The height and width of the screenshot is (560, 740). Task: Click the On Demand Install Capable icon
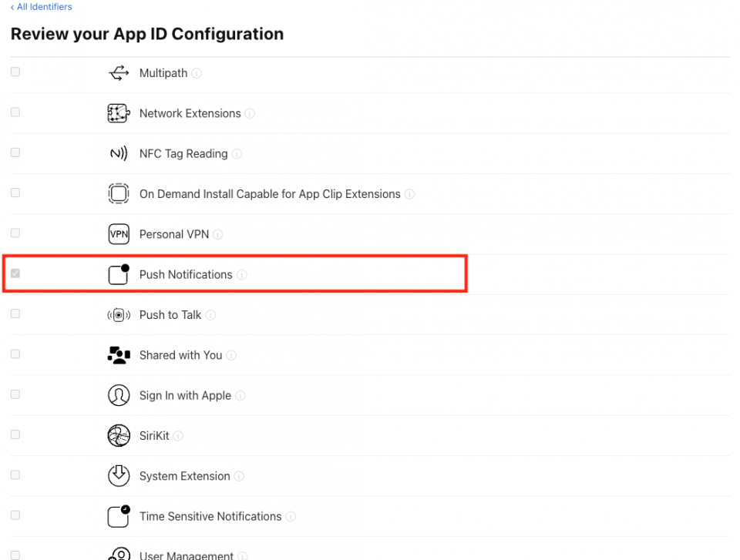118,193
